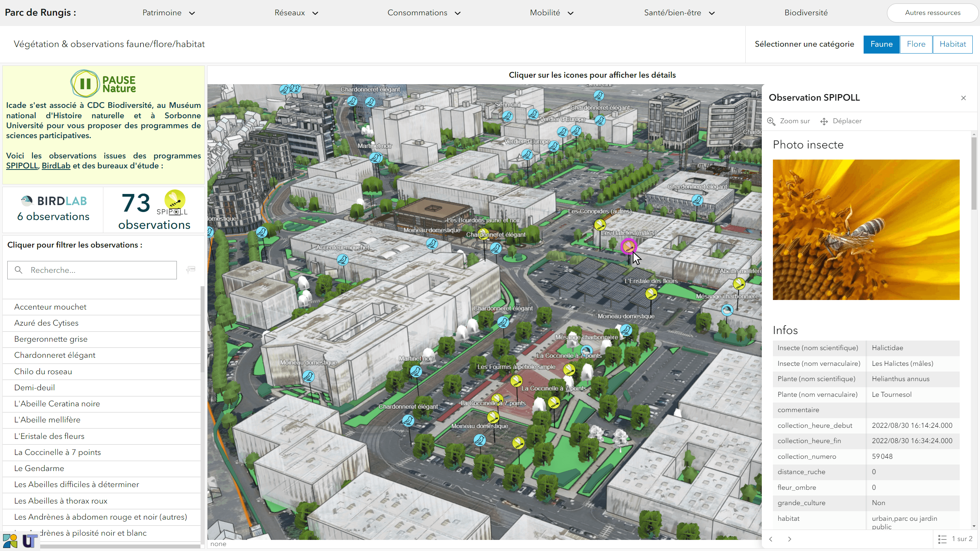
Task: Click the Accenteur mouchet blue bird marker
Action: [x=343, y=260]
